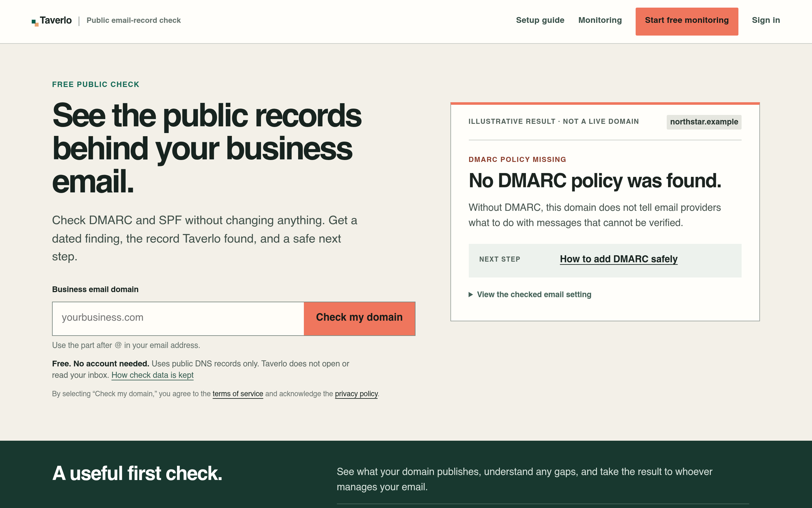Image resolution: width=812 pixels, height=508 pixels.
Task: Open the privacy policy link
Action: (356, 394)
